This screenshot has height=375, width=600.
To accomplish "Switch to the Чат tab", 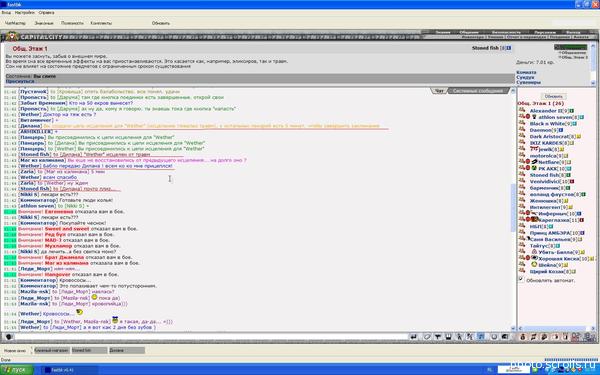I will [x=439, y=91].
